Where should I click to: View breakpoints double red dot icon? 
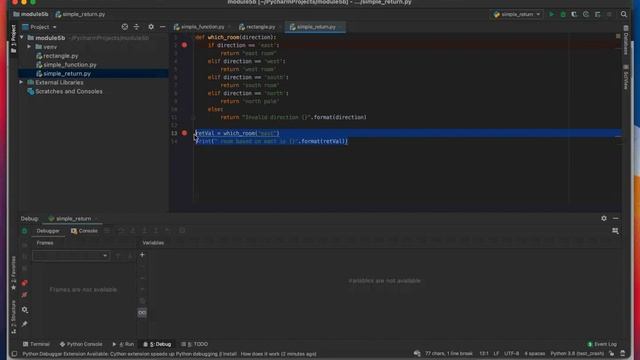click(x=24, y=282)
